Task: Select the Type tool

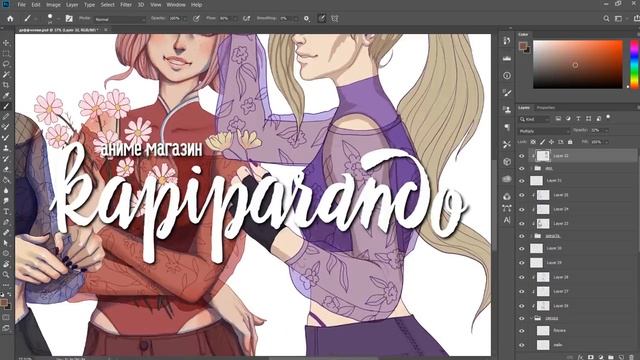Action: coord(6,211)
